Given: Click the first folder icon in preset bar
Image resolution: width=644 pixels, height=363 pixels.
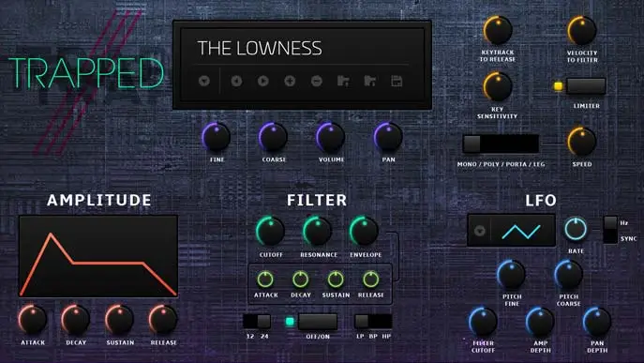Looking at the screenshot, I should [x=343, y=81].
